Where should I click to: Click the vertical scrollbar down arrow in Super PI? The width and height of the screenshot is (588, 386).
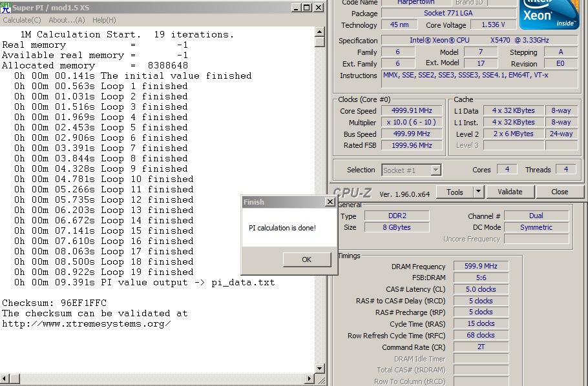[x=319, y=369]
